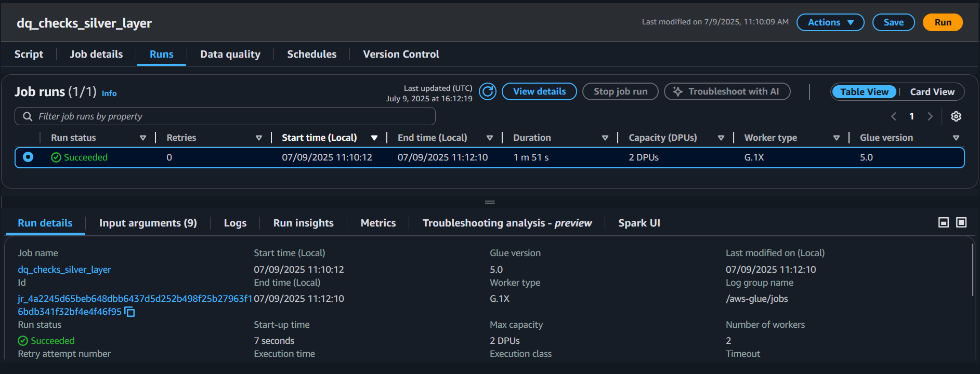Click the '5.0' Glue version table cell

pos(866,157)
